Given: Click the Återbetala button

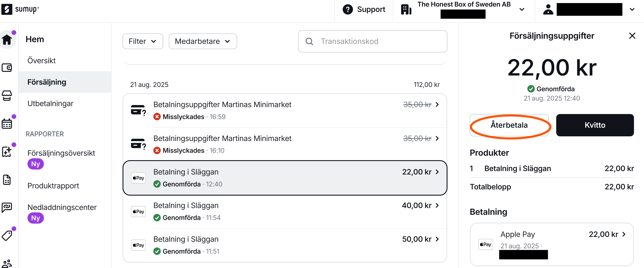Looking at the screenshot, I should pyautogui.click(x=509, y=125).
